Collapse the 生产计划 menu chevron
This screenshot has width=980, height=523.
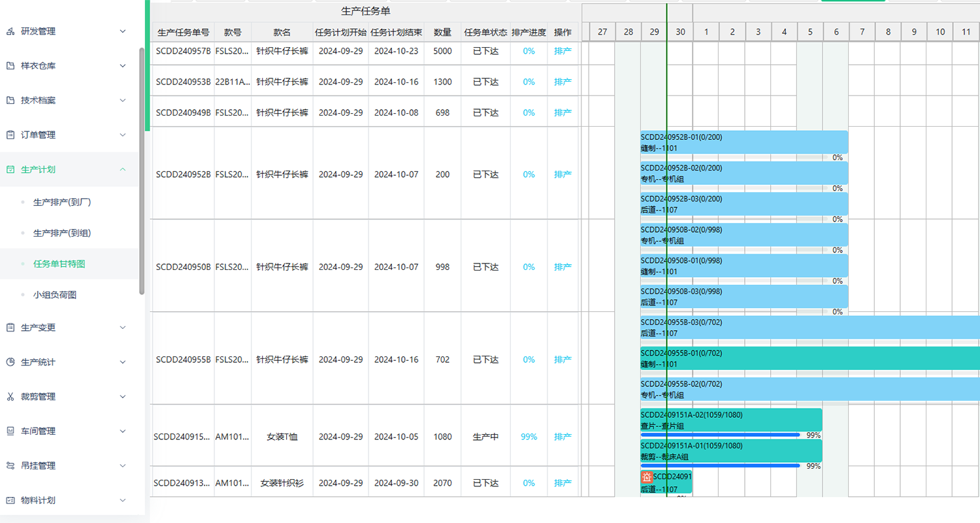(123, 169)
